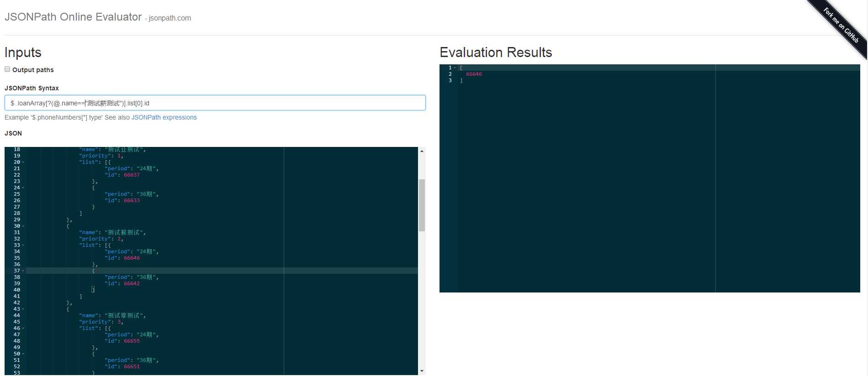Click line number 41 in the JSON gutter
Screen dimensions: 868x376
[x=17, y=297]
